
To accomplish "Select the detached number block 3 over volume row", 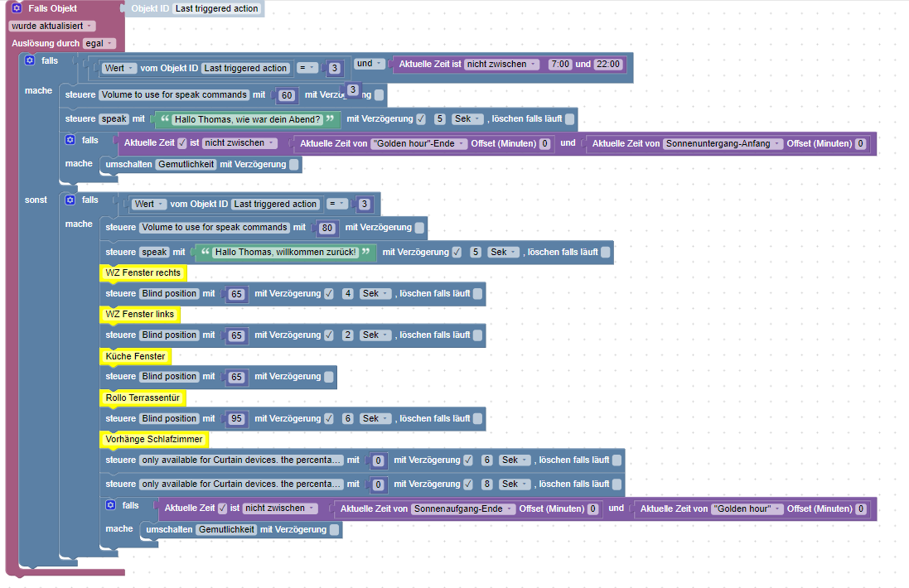I will [x=352, y=89].
